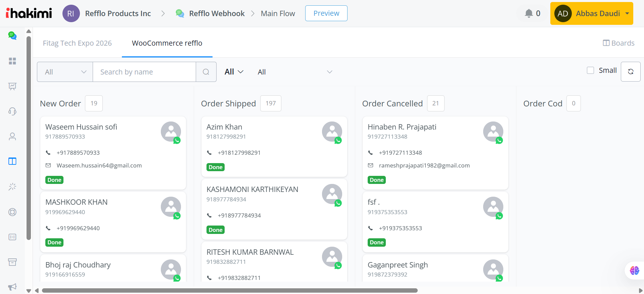Select the WooCommerce refflo tab
644x294 pixels.
coord(167,43)
